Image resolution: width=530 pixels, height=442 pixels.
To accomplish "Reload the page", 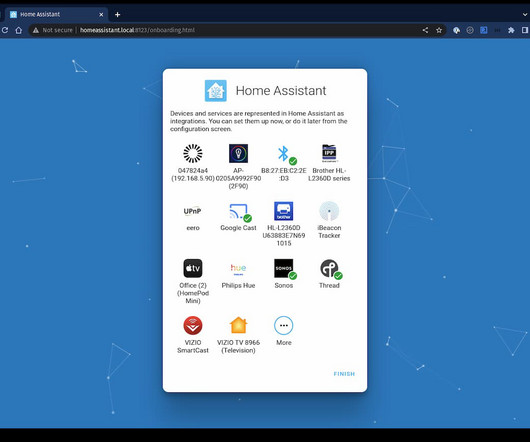I will click(x=5, y=30).
